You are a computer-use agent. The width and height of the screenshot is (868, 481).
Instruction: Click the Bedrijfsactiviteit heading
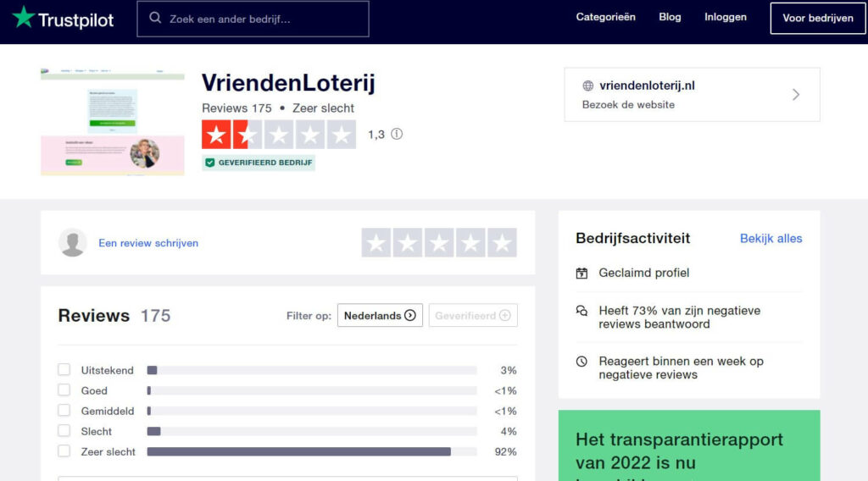[632, 238]
